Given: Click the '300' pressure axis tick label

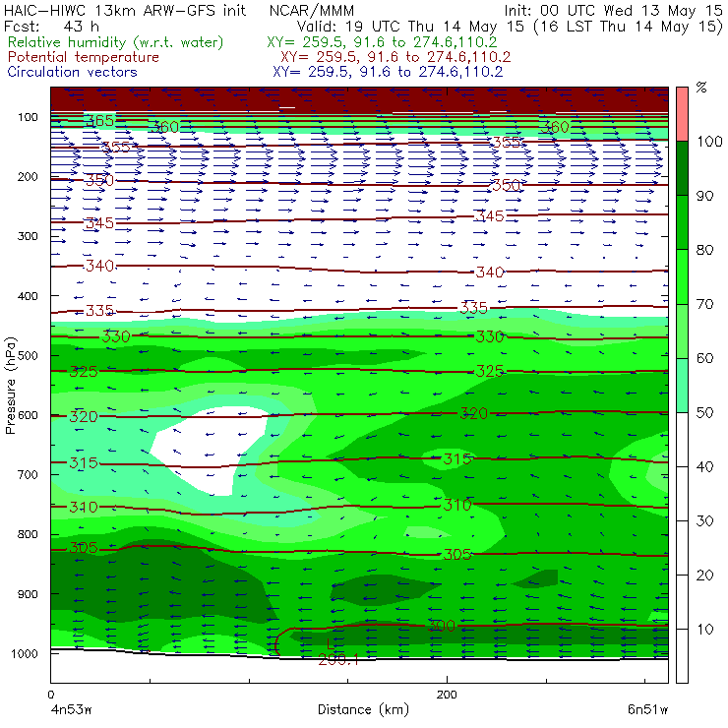Looking at the screenshot, I should tap(28, 236).
